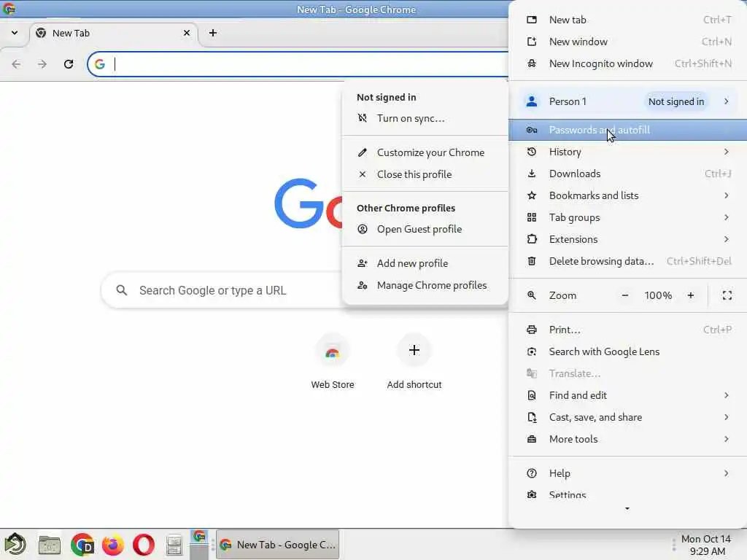Click the key icon for Passwords and autofill
The height and width of the screenshot is (560, 747).
point(532,130)
